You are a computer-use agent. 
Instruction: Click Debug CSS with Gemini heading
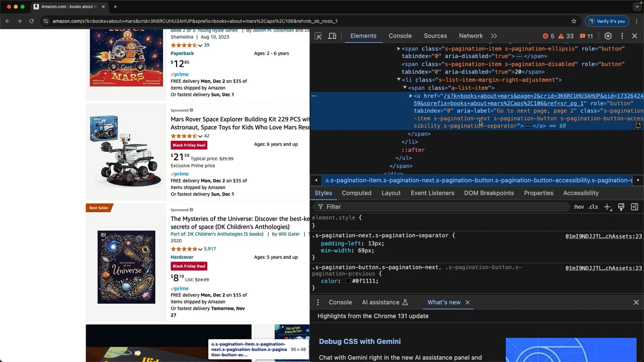click(x=360, y=341)
